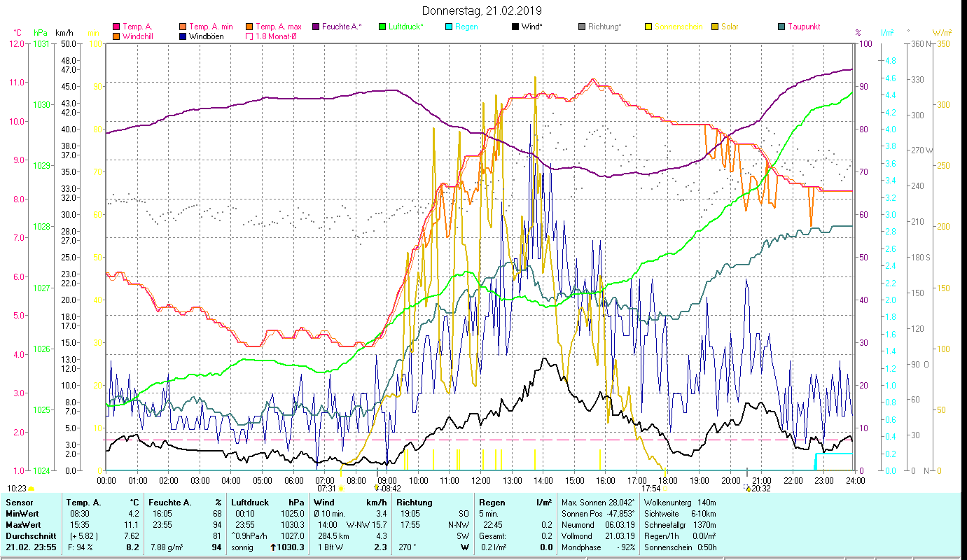Click the black Wind legend square
967x560 pixels.
pos(515,27)
